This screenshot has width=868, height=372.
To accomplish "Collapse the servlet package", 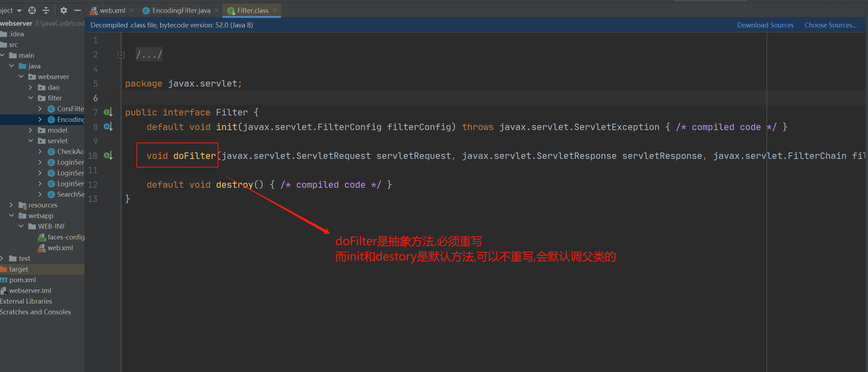I will point(31,141).
